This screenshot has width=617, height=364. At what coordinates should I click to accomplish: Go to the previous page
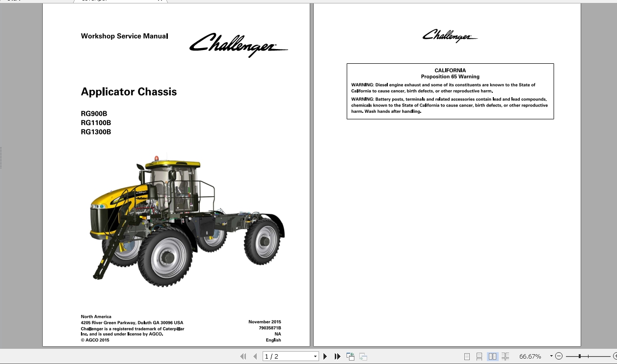[x=255, y=357]
